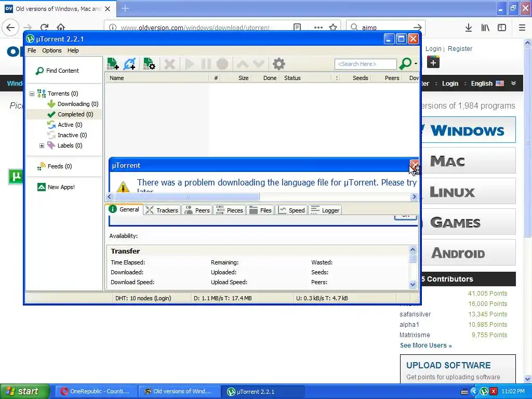Click the Pause torrent toolbar icon
Screen dimensions: 532x399
click(x=206, y=64)
